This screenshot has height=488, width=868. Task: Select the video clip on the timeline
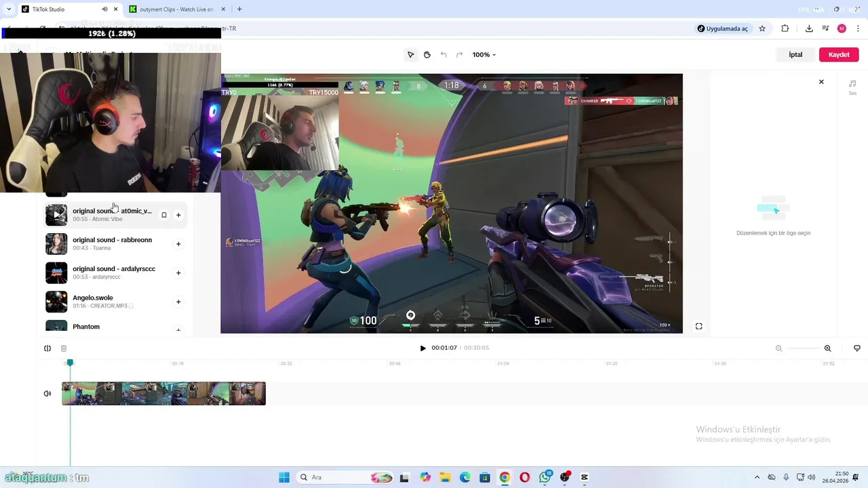163,394
